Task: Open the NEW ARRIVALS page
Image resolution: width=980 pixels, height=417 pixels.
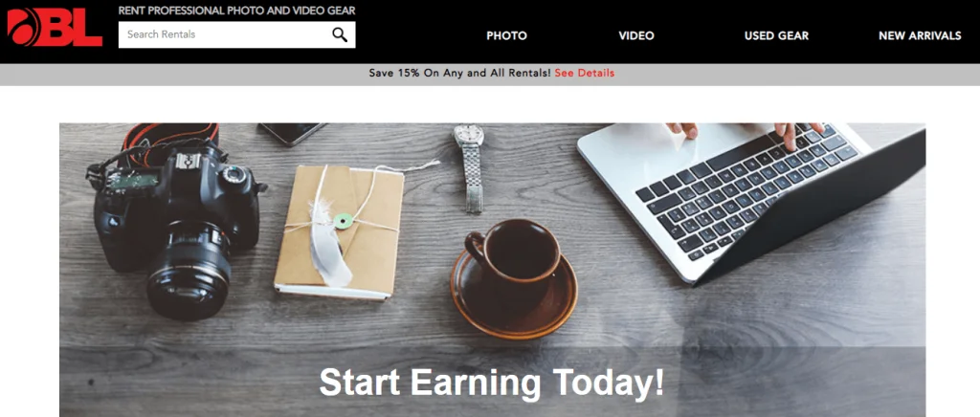Action: 920,35
